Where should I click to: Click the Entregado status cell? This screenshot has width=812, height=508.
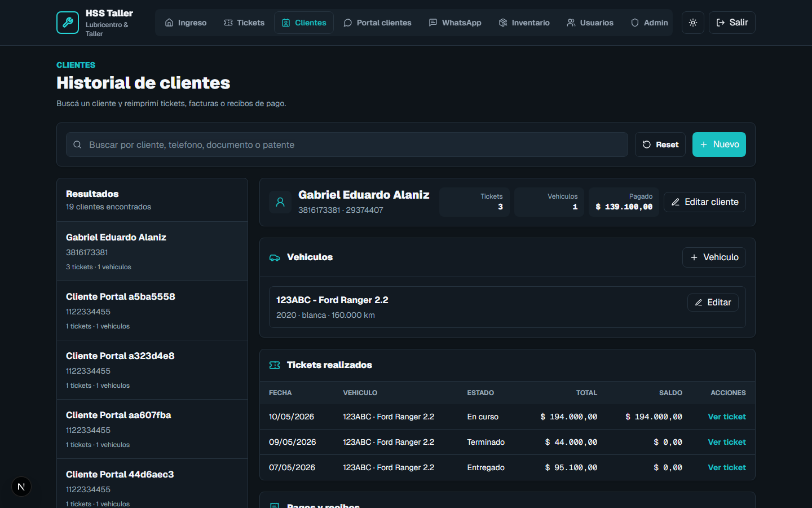click(486, 467)
